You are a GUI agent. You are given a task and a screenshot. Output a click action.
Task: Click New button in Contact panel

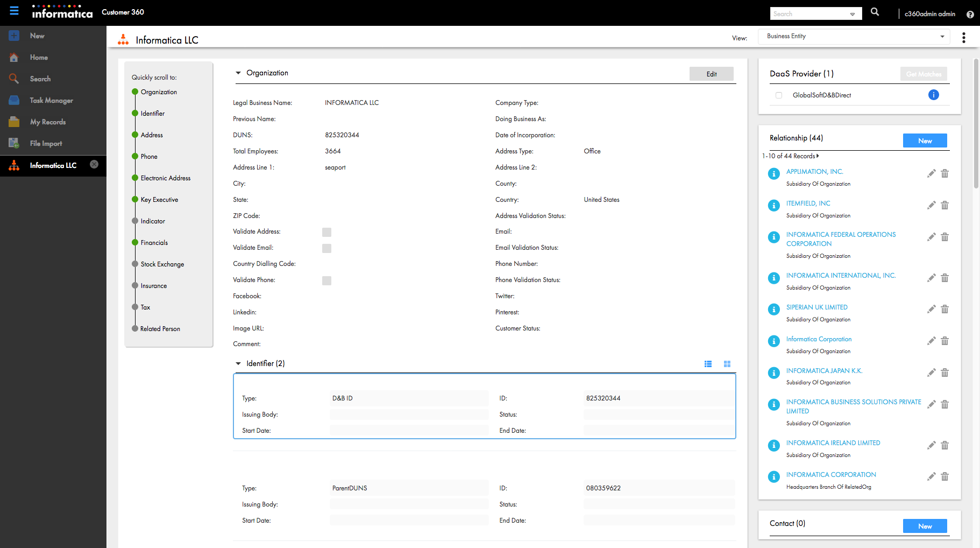pos(925,526)
